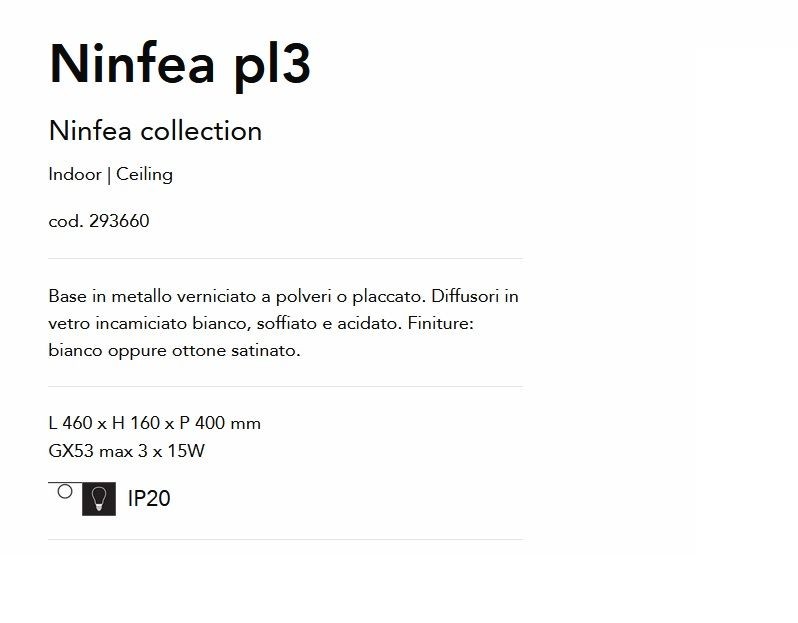This screenshot has width=798, height=623.
Task: Click the 'bianco oppure ottone satinato' line
Action: (x=175, y=350)
